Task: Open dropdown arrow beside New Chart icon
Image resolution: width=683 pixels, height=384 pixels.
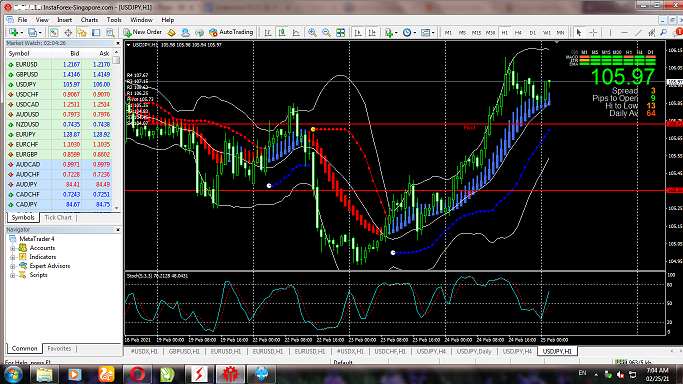Action: [x=21, y=33]
